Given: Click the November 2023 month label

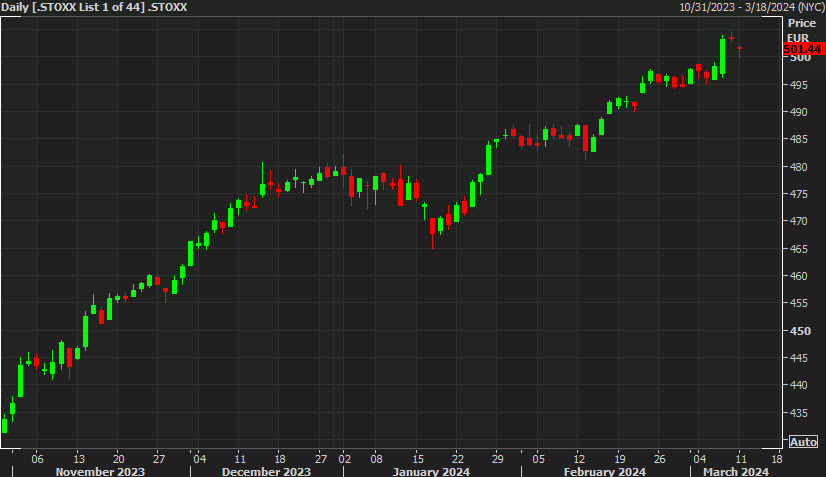Looking at the screenshot, I should tap(100, 471).
